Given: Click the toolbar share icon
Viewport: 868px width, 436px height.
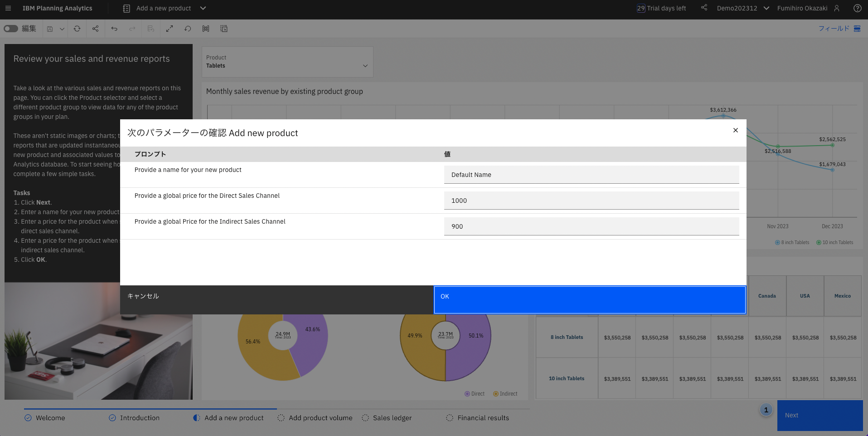Looking at the screenshot, I should coord(95,29).
